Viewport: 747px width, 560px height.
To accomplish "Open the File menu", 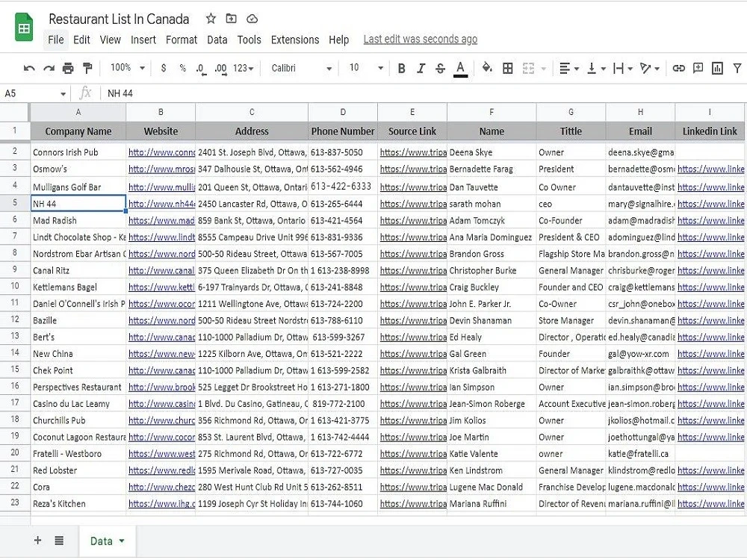I will click(x=56, y=40).
